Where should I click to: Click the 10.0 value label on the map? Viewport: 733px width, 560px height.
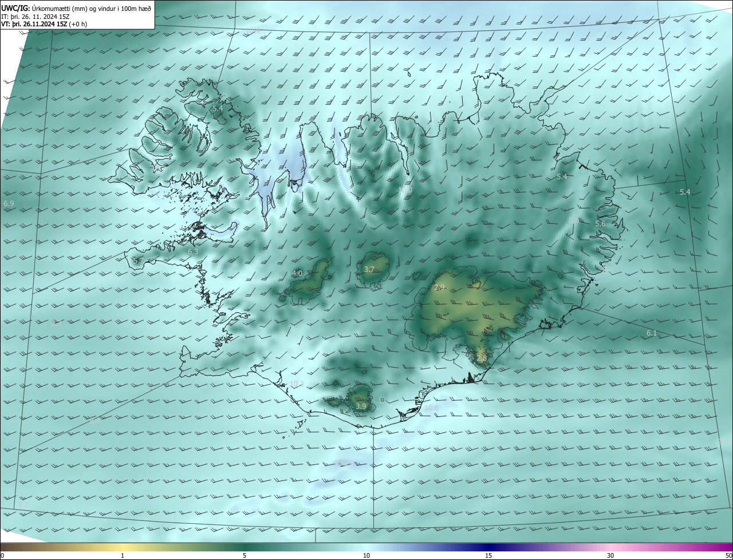[405, 190]
